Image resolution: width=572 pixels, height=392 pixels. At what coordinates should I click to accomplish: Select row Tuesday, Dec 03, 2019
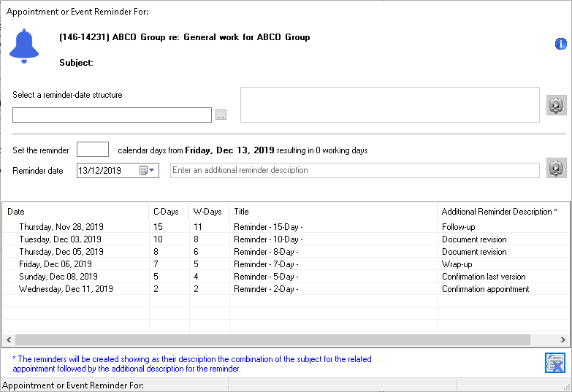286,239
